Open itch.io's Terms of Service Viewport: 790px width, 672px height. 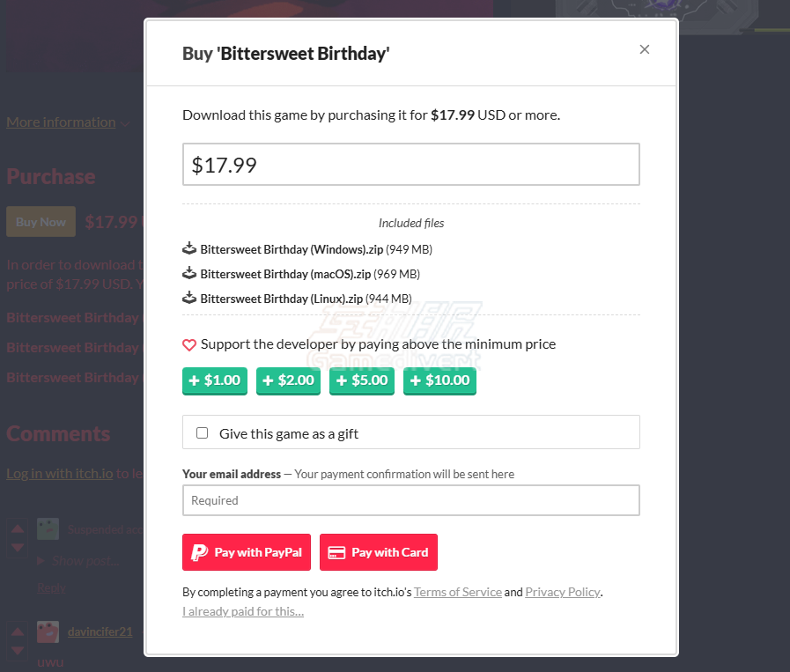tap(457, 592)
